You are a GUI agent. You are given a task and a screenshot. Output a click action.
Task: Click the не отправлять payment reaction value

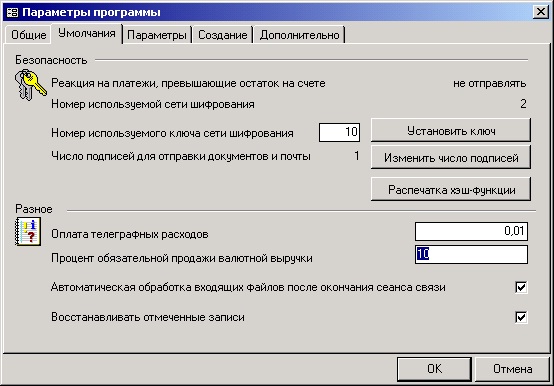490,84
